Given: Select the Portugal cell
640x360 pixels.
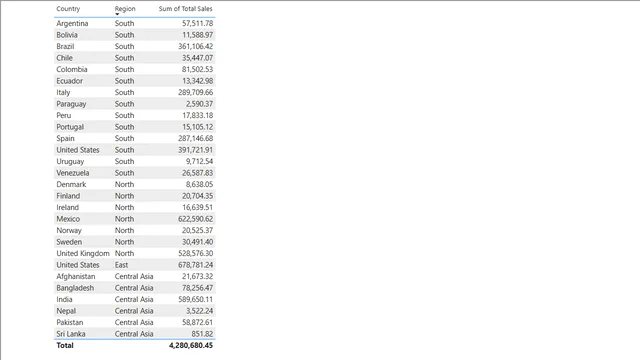Looking at the screenshot, I should [70, 127].
